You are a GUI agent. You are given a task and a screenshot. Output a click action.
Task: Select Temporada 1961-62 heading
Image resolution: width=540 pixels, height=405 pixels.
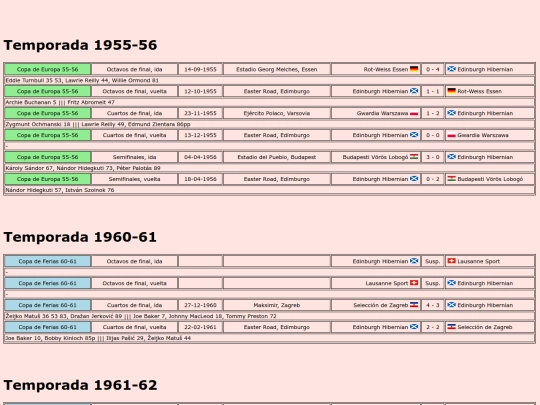pyautogui.click(x=80, y=385)
